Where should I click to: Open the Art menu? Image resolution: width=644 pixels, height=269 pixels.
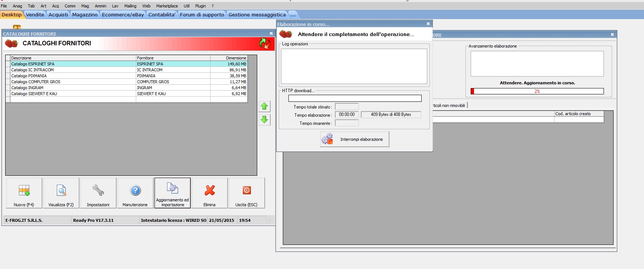point(43,6)
